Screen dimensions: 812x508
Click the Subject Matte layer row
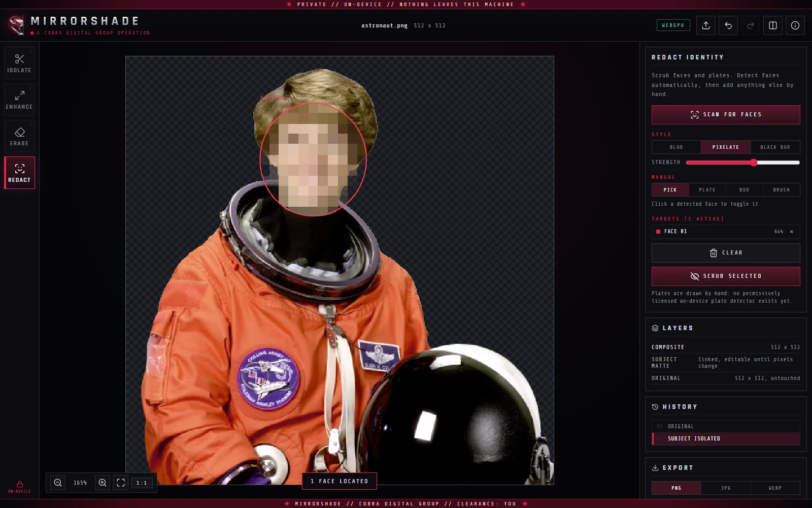pyautogui.click(x=726, y=363)
